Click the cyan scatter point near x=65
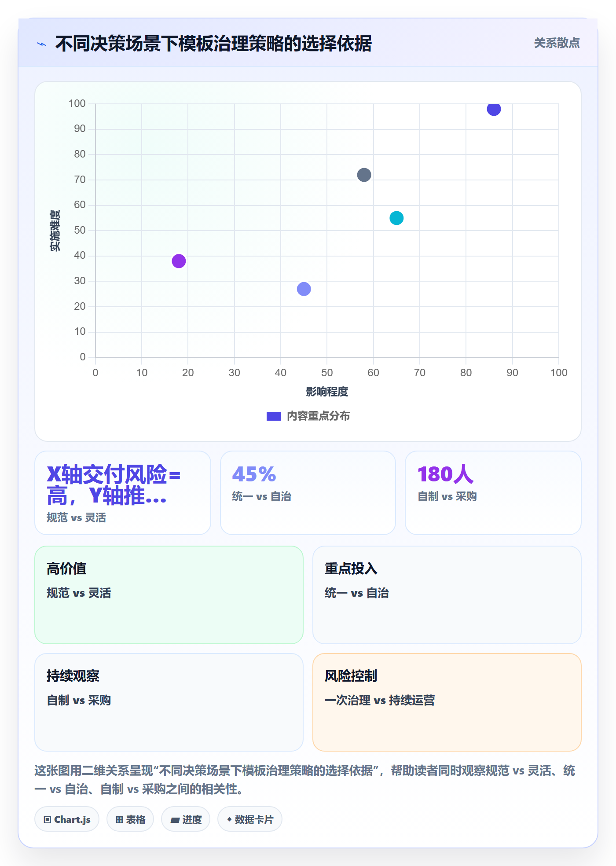Viewport: 616px width, 866px height. [396, 218]
